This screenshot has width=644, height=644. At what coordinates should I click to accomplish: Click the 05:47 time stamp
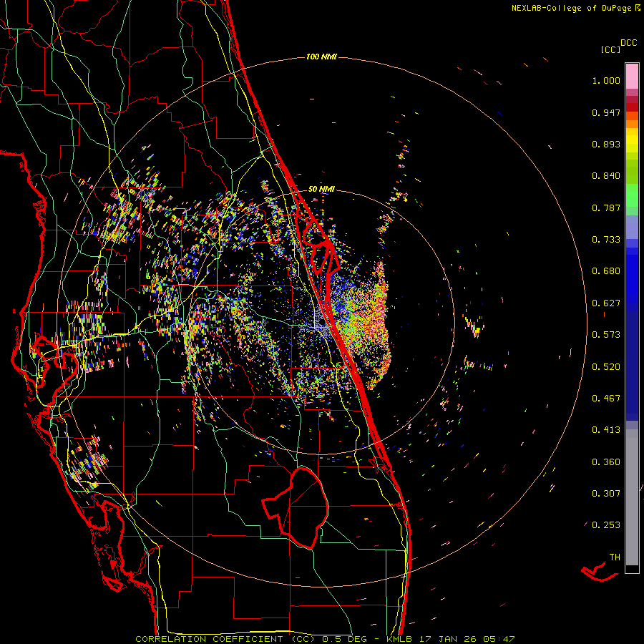click(x=499, y=639)
